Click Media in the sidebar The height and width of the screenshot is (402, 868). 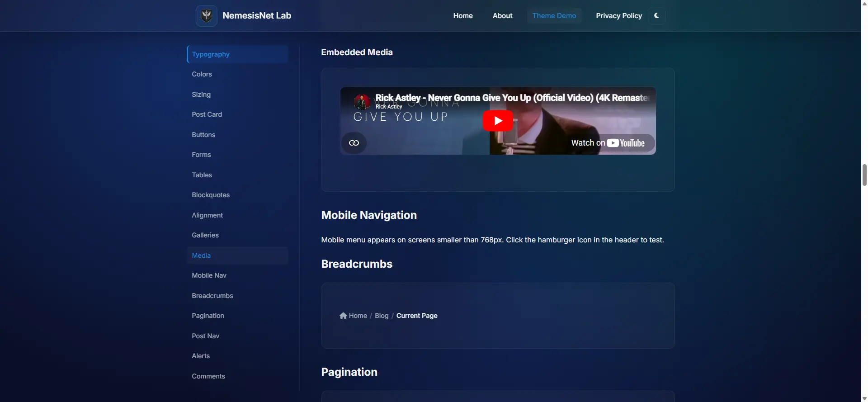pyautogui.click(x=237, y=255)
